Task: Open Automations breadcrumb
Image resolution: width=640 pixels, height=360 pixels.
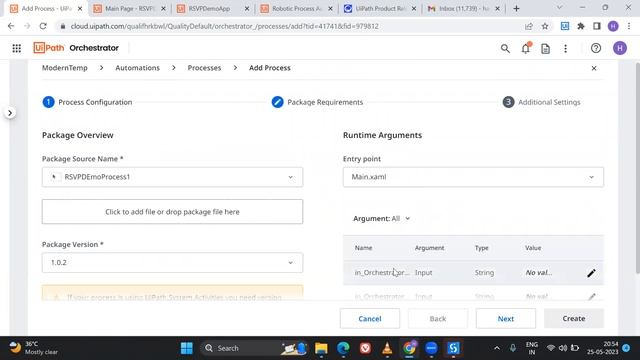Action: (138, 68)
